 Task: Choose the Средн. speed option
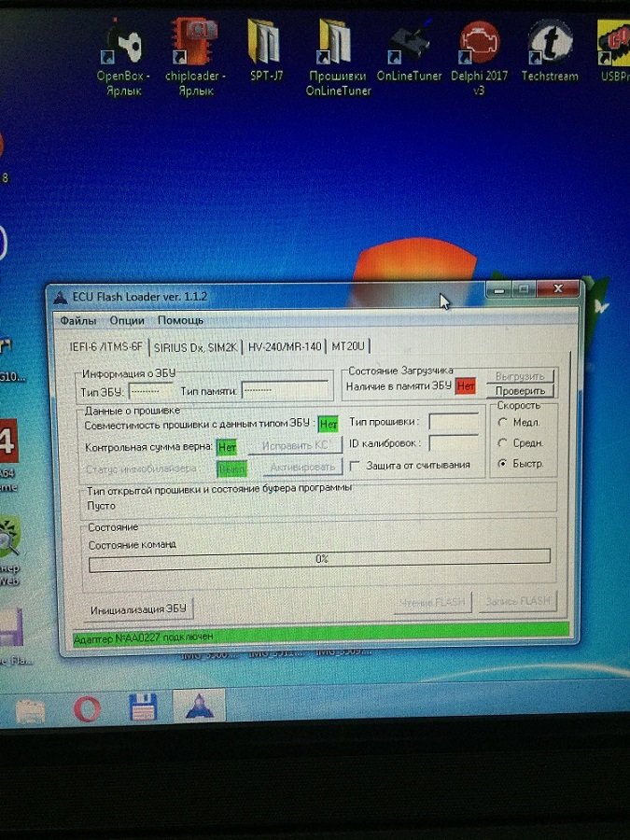tap(504, 443)
